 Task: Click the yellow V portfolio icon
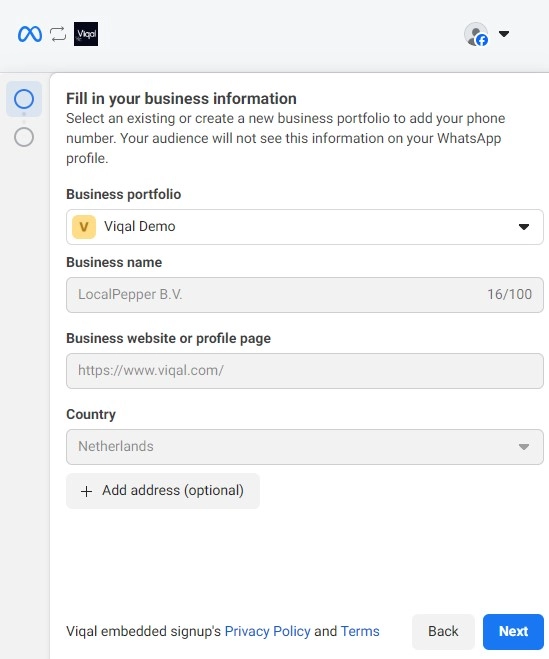pos(84,227)
